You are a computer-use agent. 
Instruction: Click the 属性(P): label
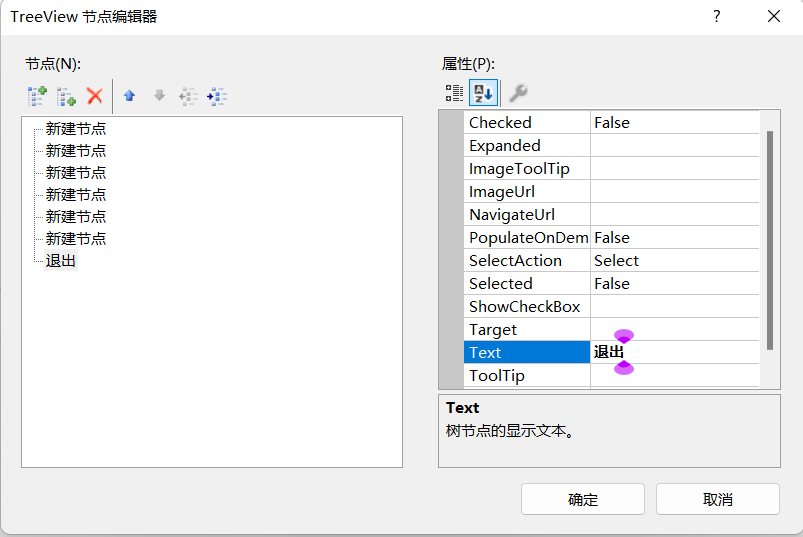[x=468, y=64]
